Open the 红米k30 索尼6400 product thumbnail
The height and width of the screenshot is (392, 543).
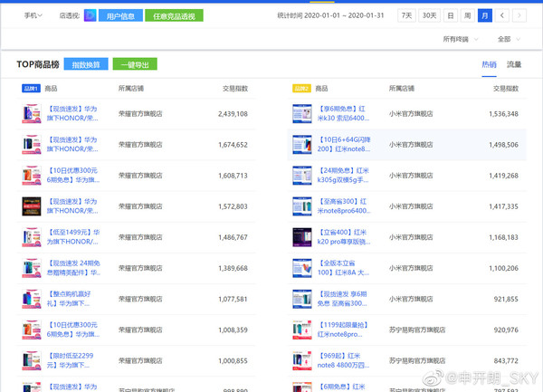[x=301, y=114]
